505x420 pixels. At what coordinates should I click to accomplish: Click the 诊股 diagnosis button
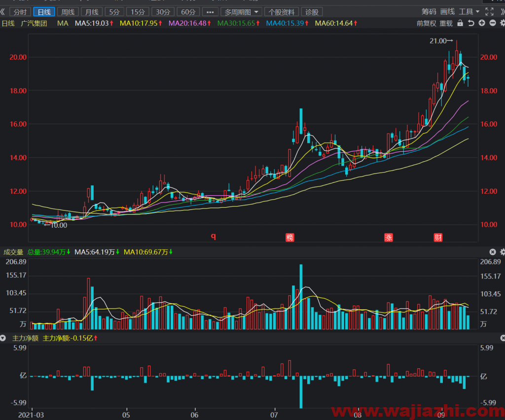pos(312,12)
